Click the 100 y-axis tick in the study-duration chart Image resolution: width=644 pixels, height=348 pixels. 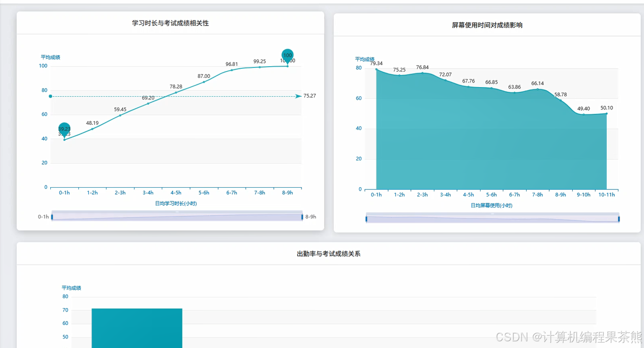(43, 66)
